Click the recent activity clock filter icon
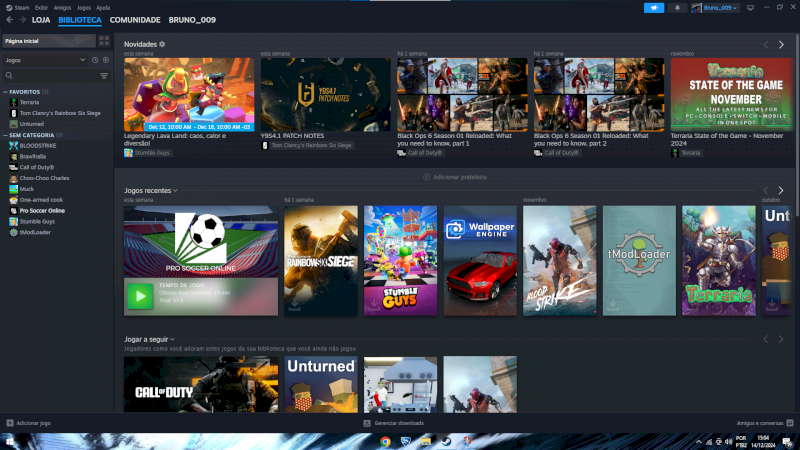Image resolution: width=800 pixels, height=450 pixels. 95,60
